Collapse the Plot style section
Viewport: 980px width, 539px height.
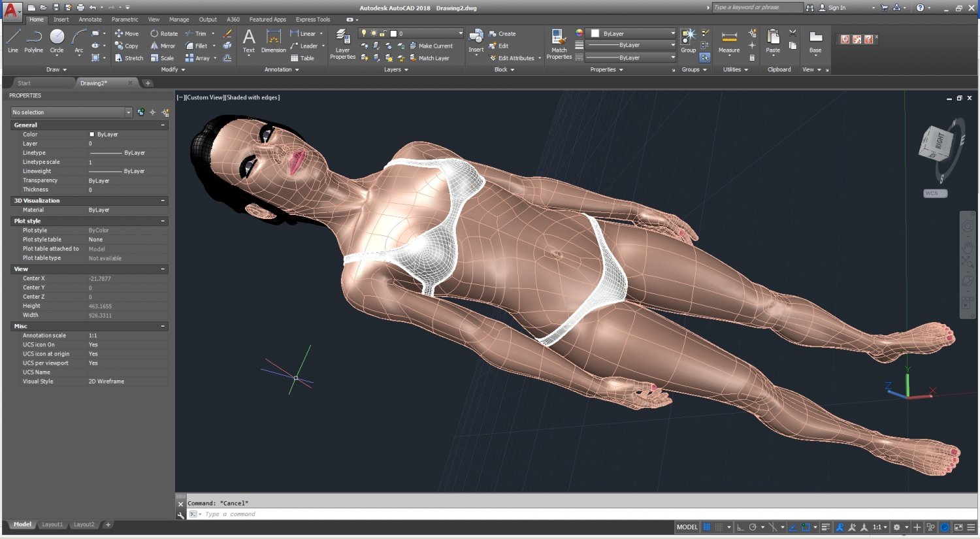click(x=163, y=221)
